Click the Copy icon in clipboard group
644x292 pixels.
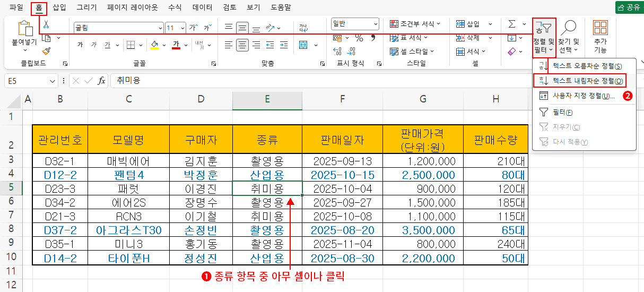click(x=46, y=38)
